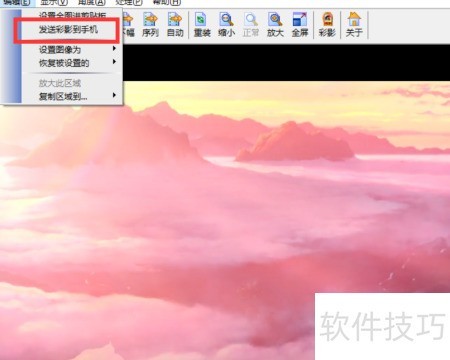Select 发送彩影到手机 menu entry
This screenshot has width=450, height=360.
[68, 30]
